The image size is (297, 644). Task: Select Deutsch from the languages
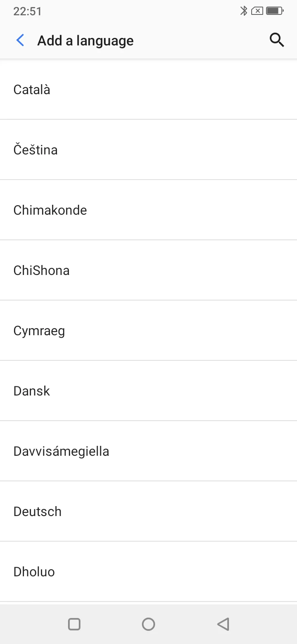click(x=148, y=511)
